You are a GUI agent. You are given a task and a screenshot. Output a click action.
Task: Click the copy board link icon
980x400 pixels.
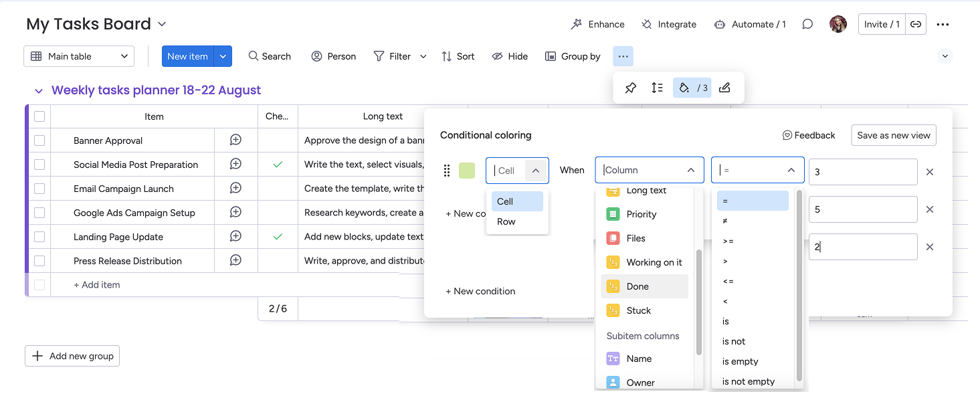pos(916,24)
